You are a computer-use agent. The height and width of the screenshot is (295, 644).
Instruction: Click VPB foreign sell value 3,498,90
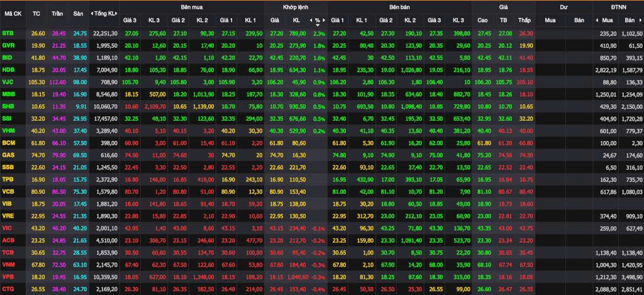point(632,277)
